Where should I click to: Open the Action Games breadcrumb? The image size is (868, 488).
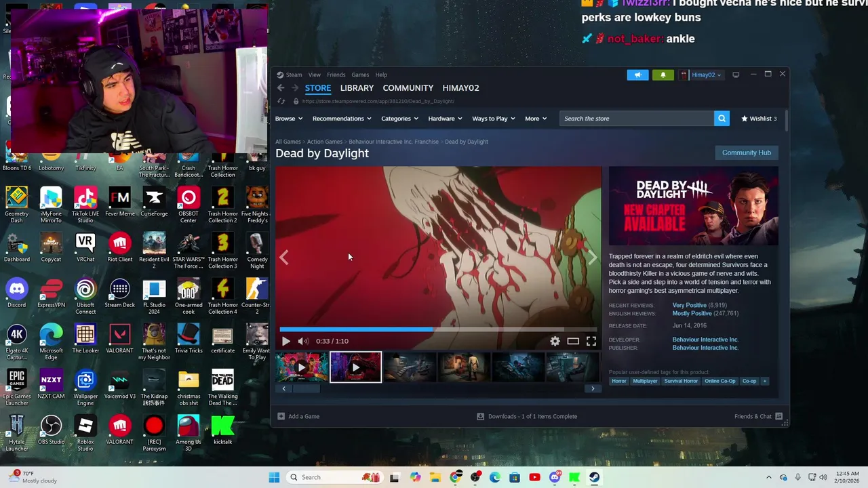point(325,142)
